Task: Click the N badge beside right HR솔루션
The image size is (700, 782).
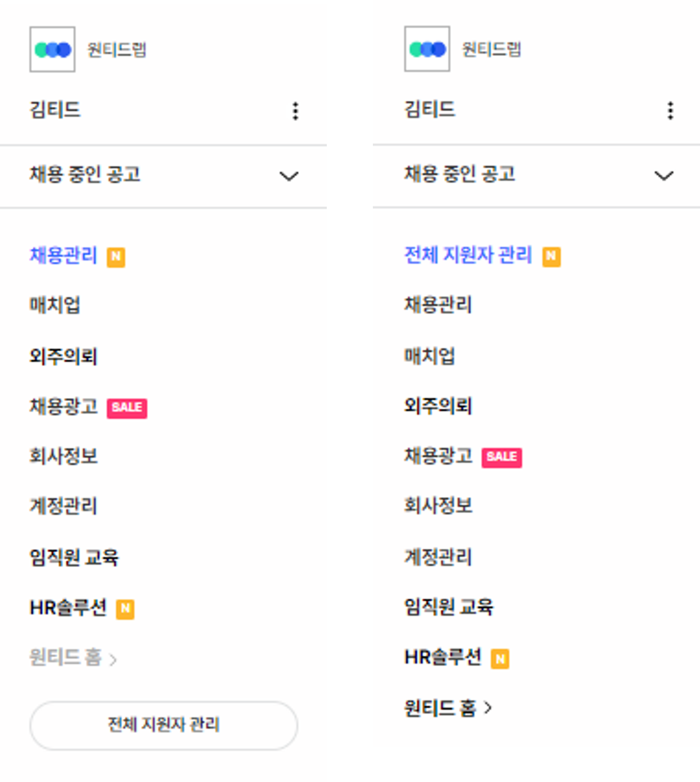Action: pos(500,659)
